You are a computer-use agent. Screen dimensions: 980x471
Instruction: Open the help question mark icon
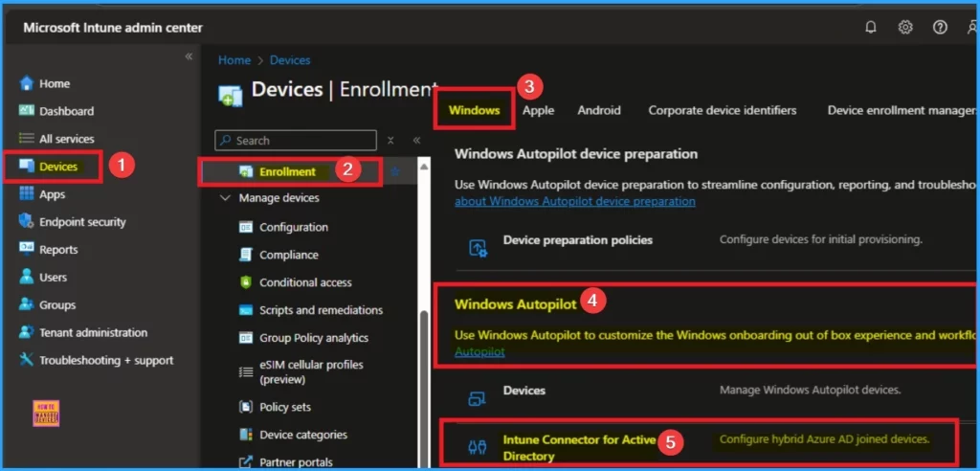click(x=940, y=28)
